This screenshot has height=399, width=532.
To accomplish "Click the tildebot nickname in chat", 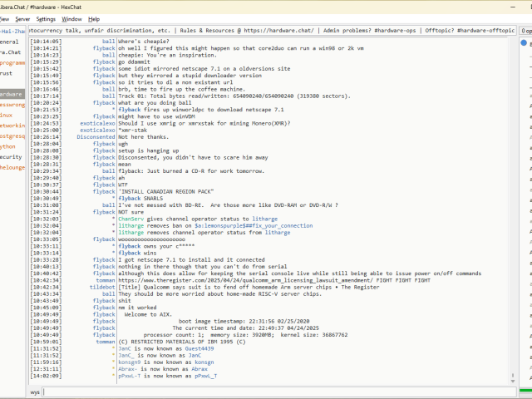I will [102, 288].
